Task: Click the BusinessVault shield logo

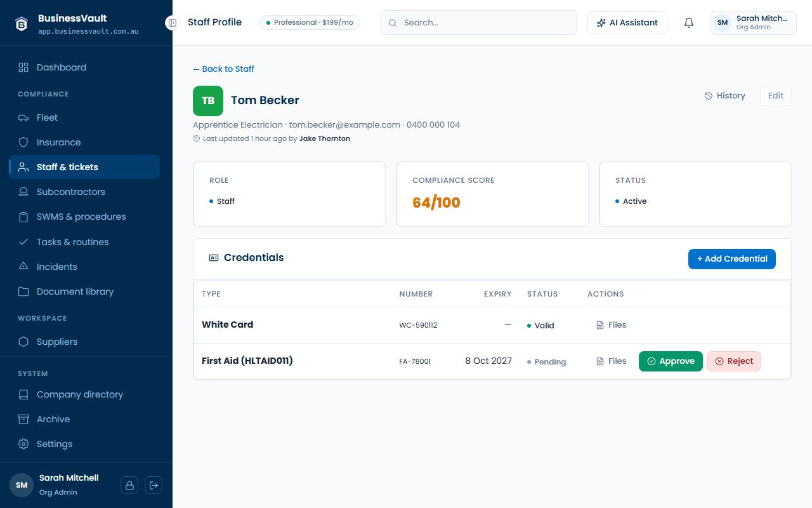Action: click(x=22, y=23)
